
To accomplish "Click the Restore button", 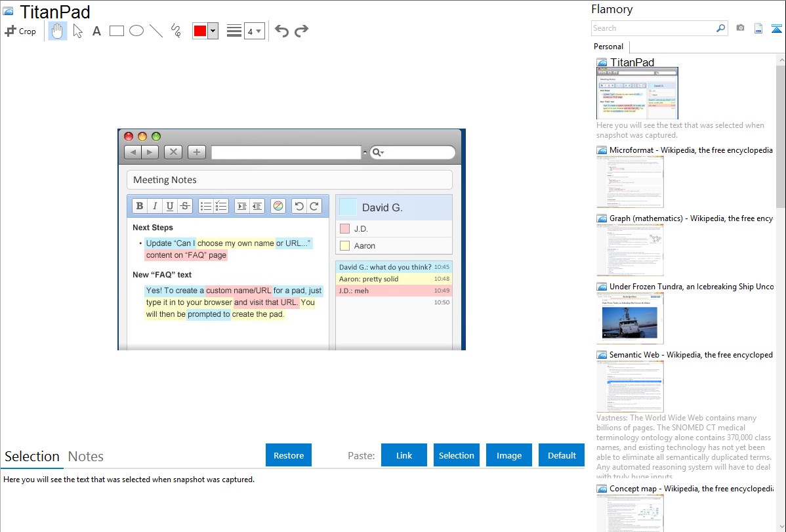I will [289, 455].
